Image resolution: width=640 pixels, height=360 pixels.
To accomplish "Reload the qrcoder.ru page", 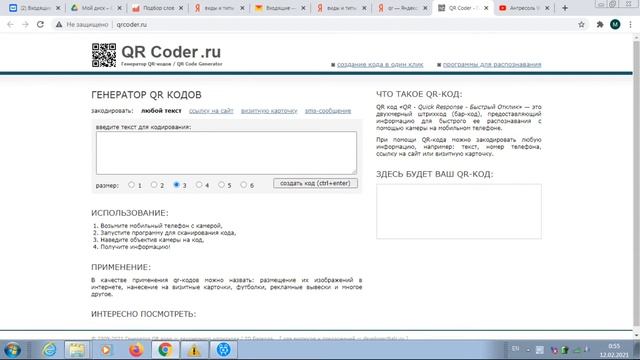I will click(40, 24).
